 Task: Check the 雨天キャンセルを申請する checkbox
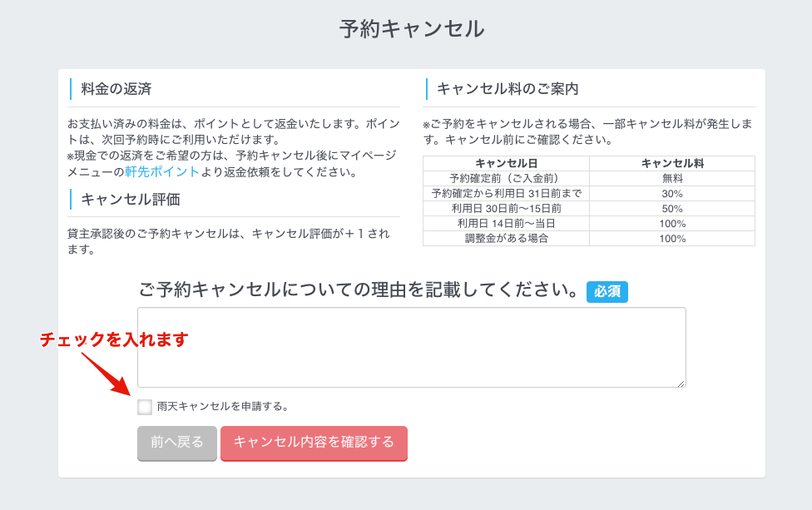coord(145,407)
